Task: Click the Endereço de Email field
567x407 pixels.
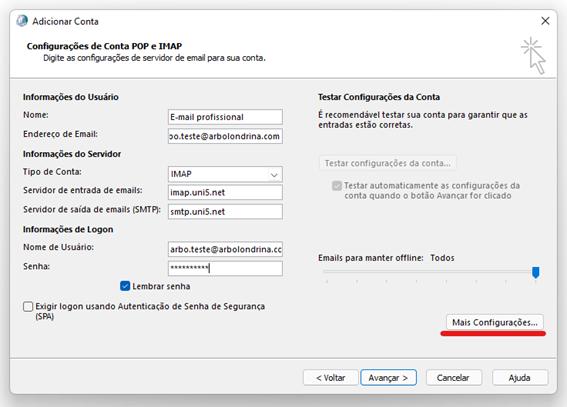Action: (225, 136)
